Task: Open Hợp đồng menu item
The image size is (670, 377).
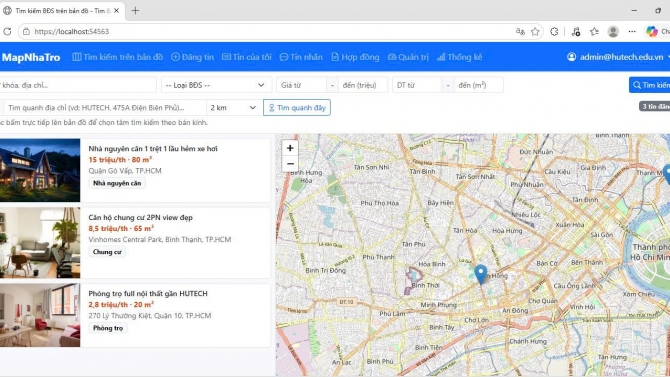Action: [355, 57]
